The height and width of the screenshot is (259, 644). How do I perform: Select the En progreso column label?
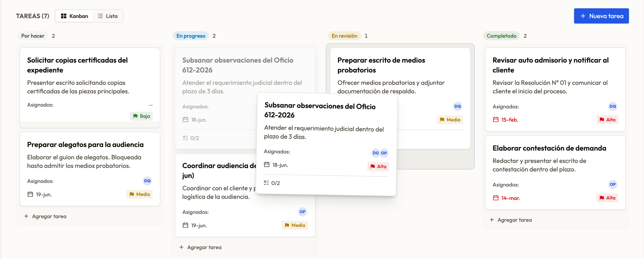191,36
